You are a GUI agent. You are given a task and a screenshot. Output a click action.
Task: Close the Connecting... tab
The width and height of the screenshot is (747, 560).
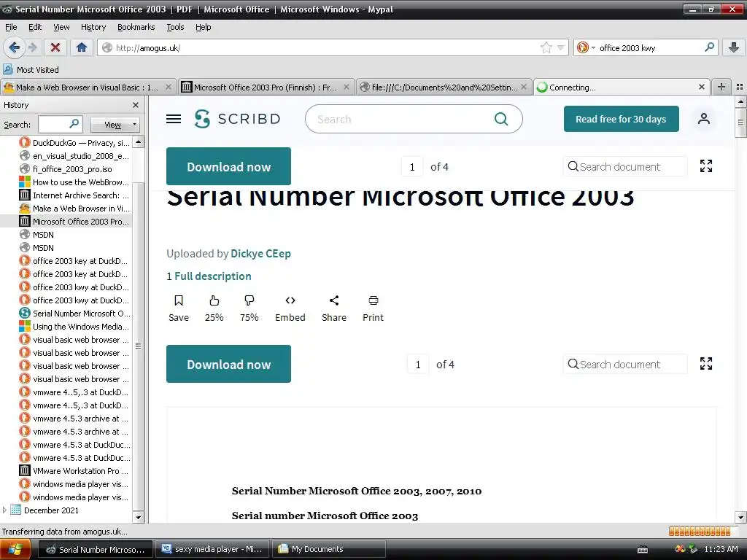coord(701,87)
